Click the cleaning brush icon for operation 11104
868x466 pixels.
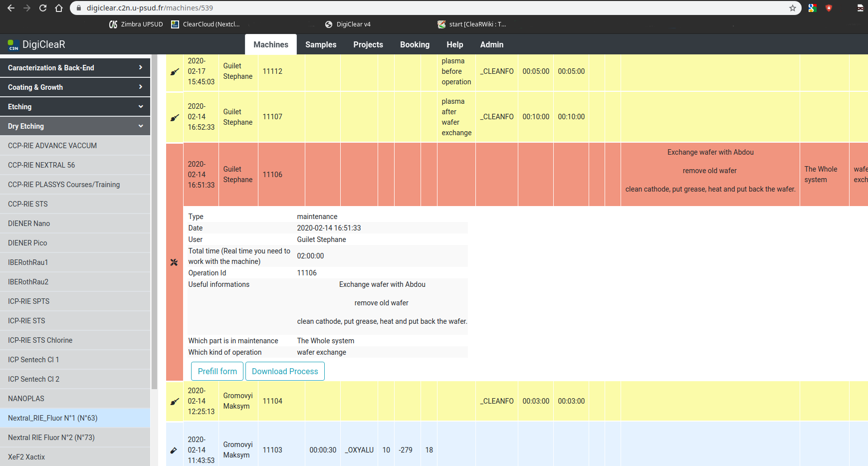pyautogui.click(x=175, y=401)
